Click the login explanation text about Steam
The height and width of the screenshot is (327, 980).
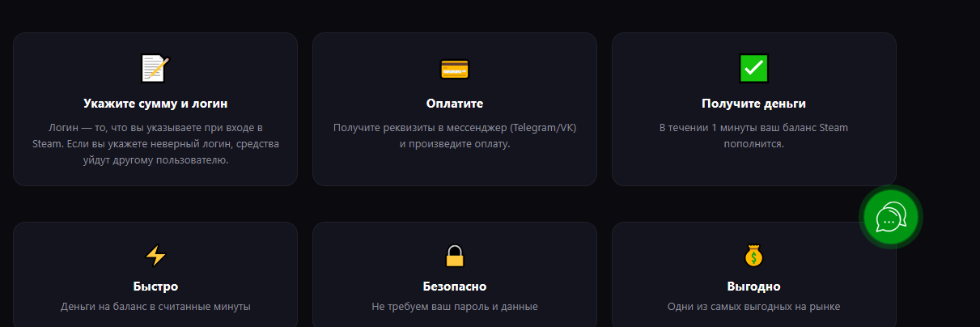pos(155,144)
